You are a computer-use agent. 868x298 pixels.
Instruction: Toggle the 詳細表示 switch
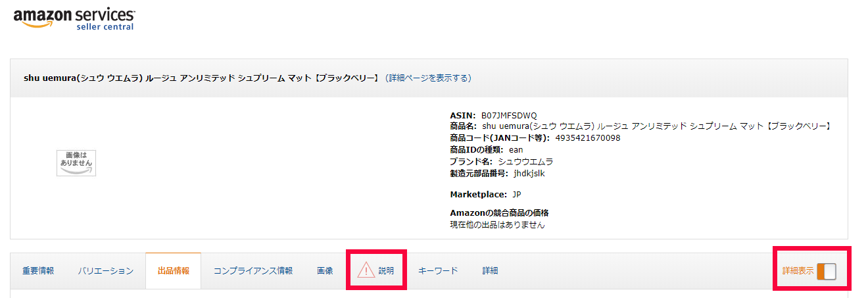point(826,271)
